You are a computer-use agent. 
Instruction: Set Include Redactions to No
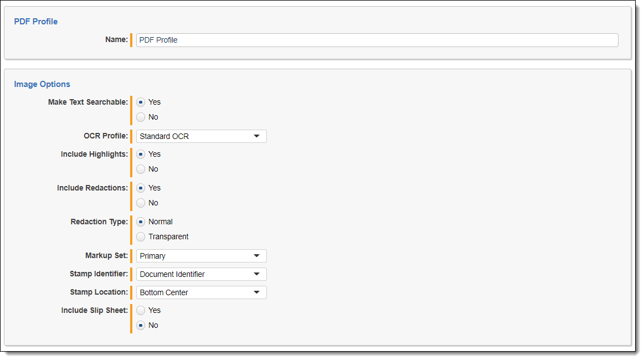(141, 203)
